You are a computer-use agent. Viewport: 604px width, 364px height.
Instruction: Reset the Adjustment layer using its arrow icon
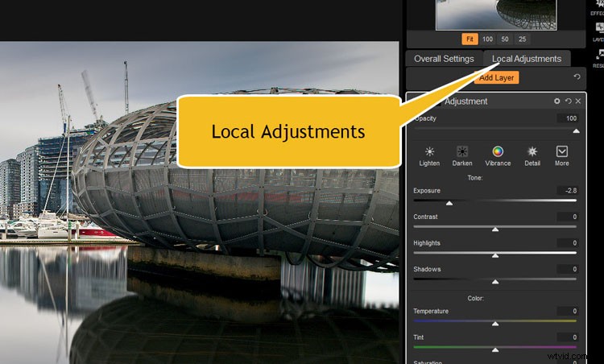569,101
